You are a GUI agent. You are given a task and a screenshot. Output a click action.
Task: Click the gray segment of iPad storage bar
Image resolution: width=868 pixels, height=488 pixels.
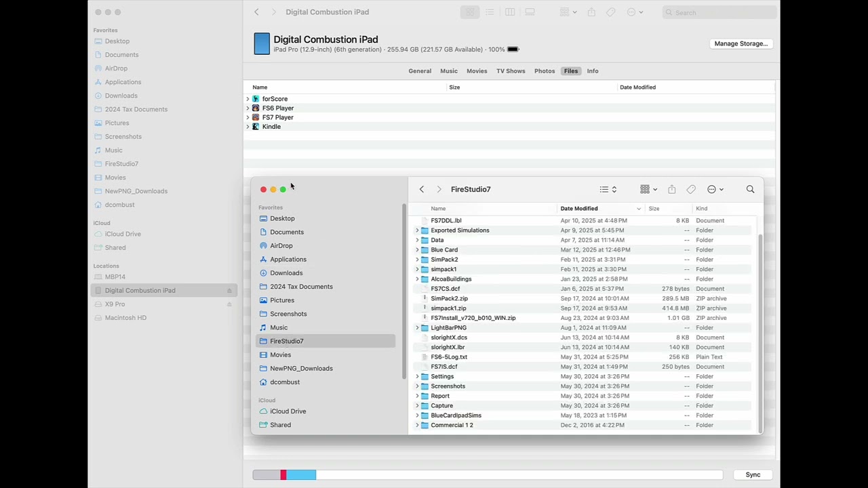(267, 475)
